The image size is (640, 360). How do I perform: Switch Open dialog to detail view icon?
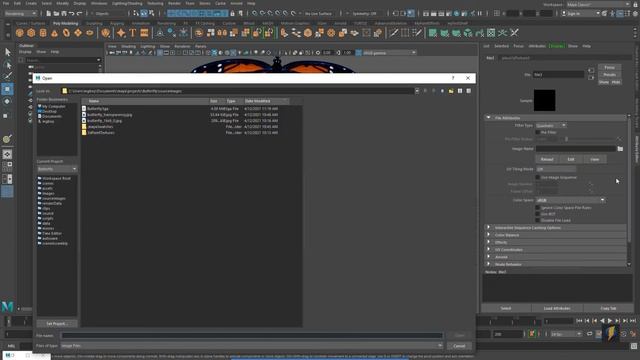click(x=469, y=91)
